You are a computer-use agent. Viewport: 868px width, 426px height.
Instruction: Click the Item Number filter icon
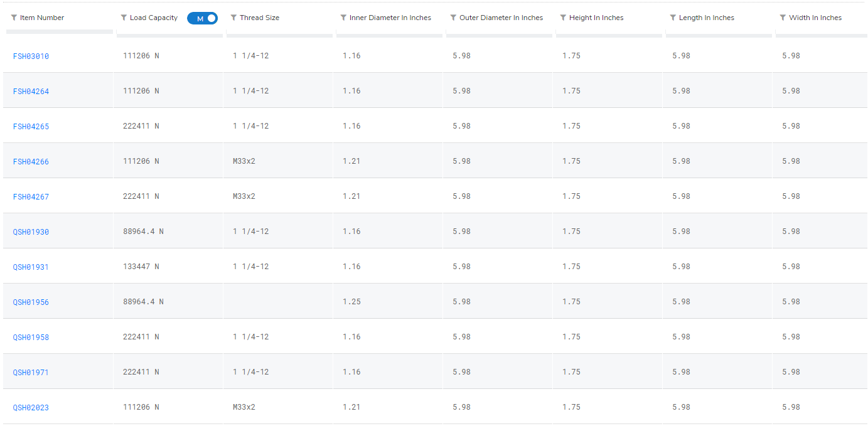coord(14,18)
